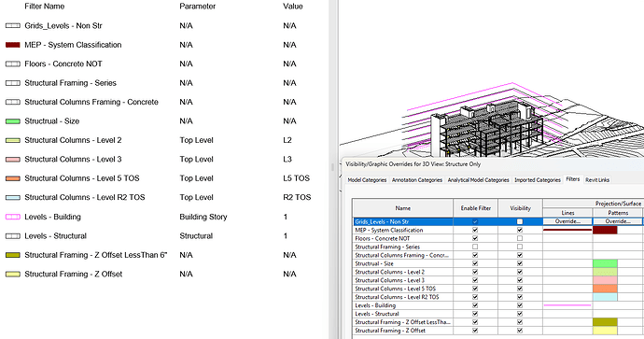Open the Revit Links tab
Screen dimensions: 644x339
597,180
